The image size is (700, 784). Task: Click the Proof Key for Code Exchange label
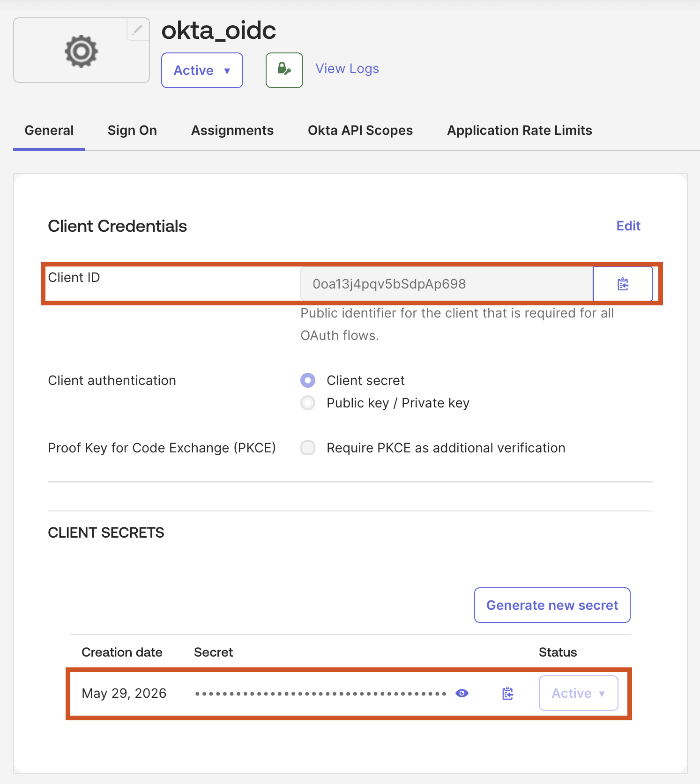click(x=162, y=448)
